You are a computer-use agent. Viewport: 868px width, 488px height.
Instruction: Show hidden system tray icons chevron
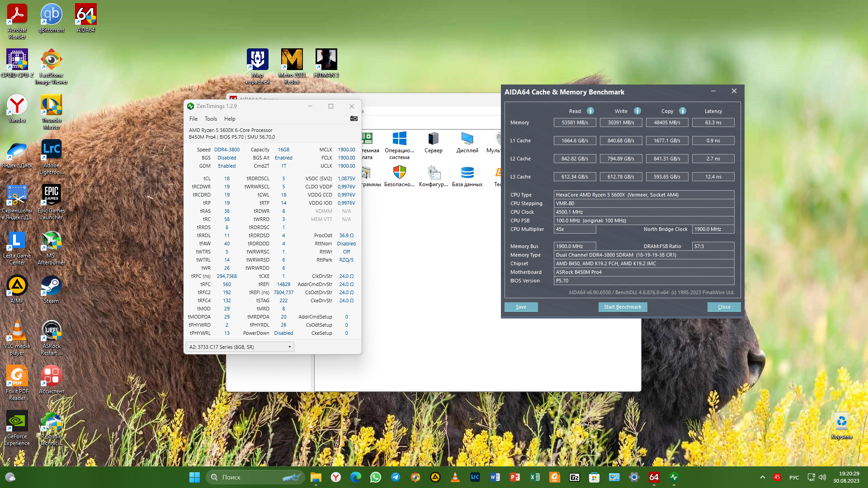pos(762,477)
